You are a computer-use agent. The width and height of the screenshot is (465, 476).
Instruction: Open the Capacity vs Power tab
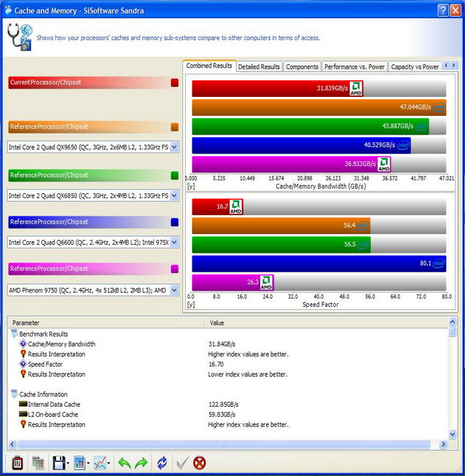tap(415, 67)
